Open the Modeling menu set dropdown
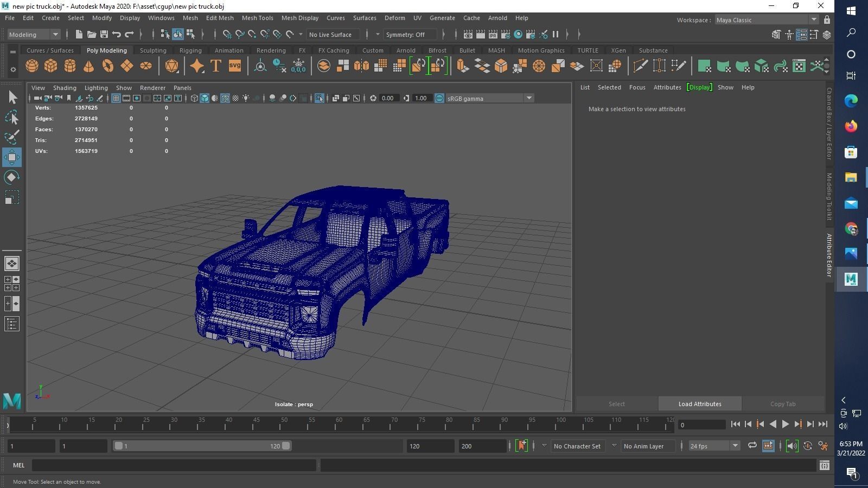 tap(34, 35)
